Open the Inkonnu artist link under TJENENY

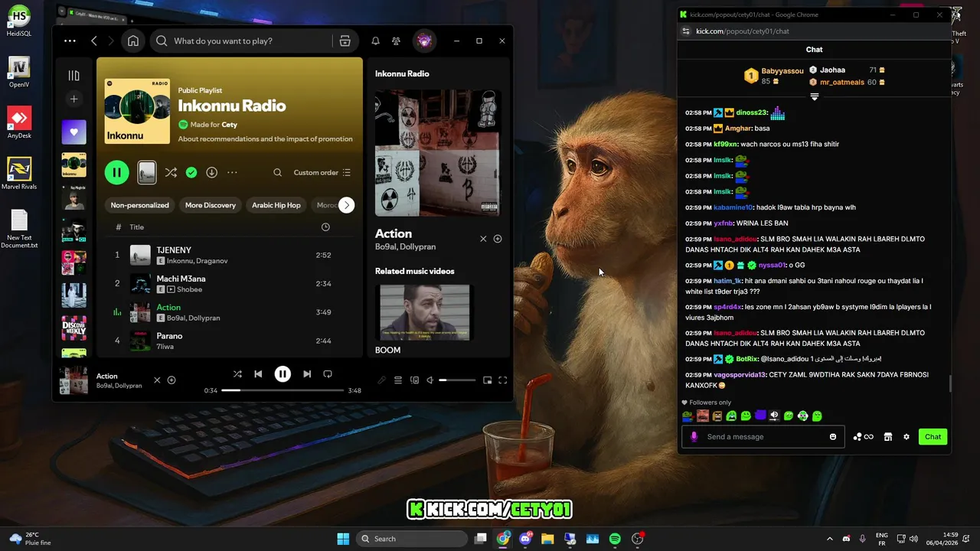[181, 261]
